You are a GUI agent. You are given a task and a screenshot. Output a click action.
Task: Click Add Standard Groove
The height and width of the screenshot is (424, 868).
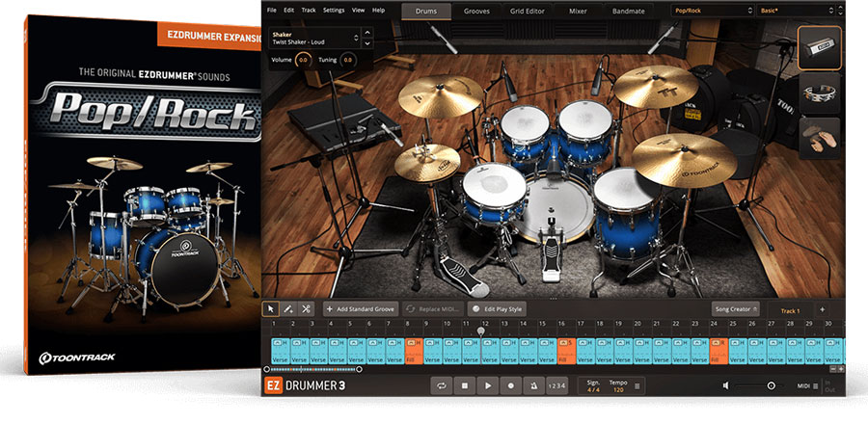[x=360, y=308]
